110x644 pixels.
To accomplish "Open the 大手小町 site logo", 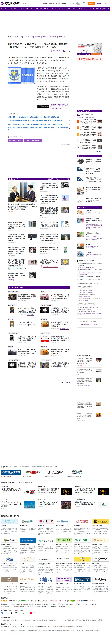I will point(46,521).
